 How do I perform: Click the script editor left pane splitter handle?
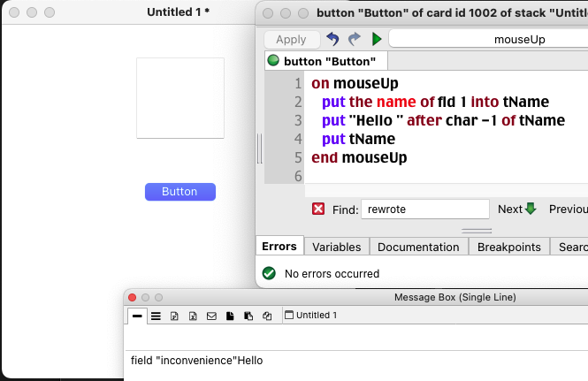259,149
